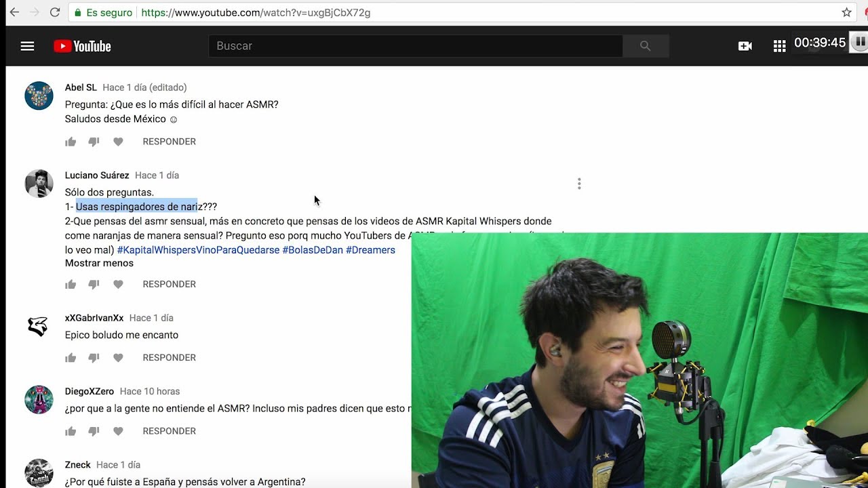868x488 pixels.
Task: Reply to DiegoXZero's comment
Action: click(x=169, y=431)
